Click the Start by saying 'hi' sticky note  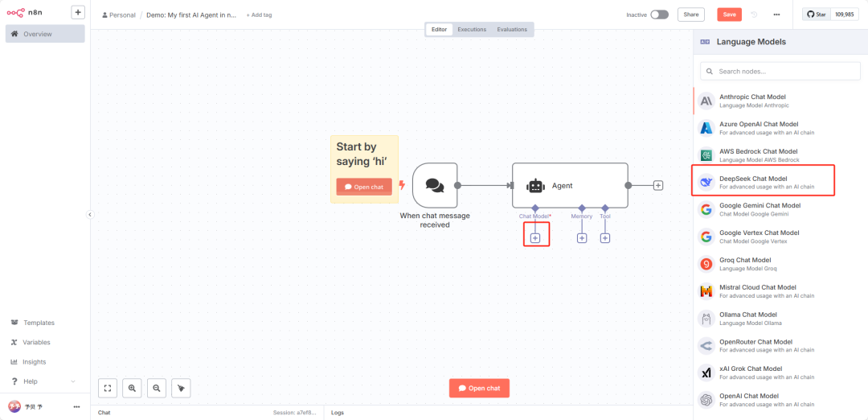364,169
